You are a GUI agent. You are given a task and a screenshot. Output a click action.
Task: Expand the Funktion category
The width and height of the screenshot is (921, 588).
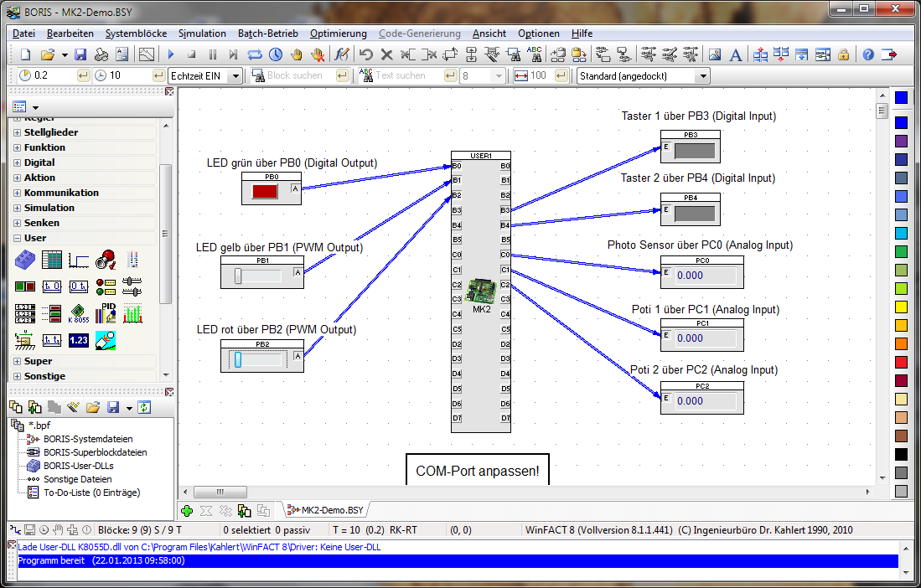(17, 148)
